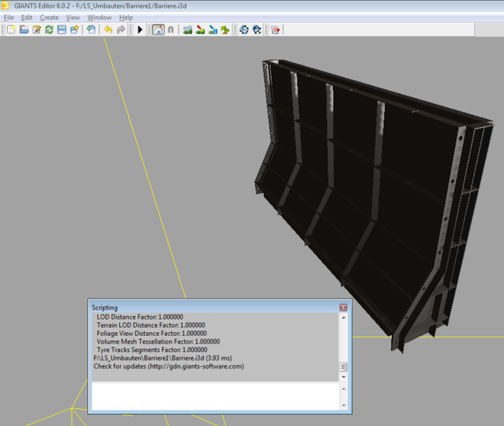Open the Window menu
504x426 pixels.
pyautogui.click(x=99, y=17)
